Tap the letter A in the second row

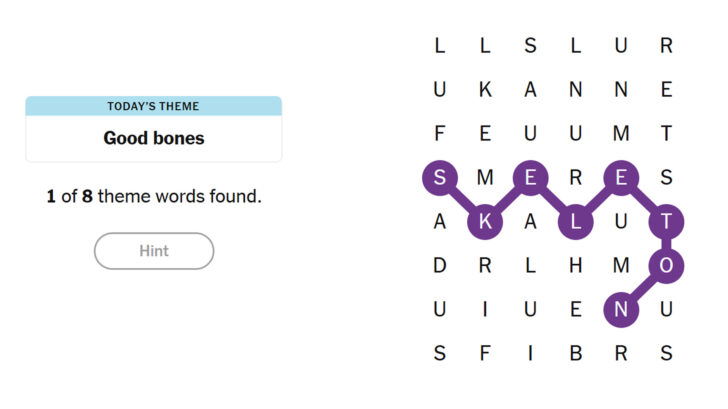click(530, 90)
